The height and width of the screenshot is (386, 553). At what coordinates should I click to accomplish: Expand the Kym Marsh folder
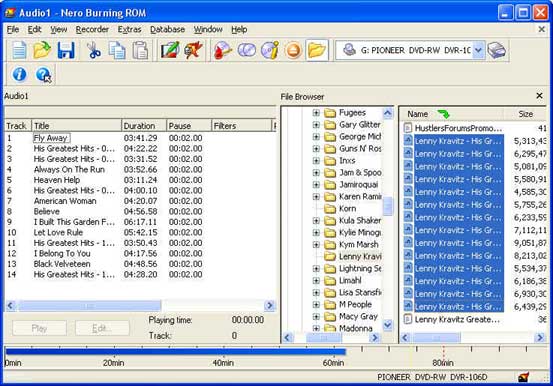pos(316,245)
